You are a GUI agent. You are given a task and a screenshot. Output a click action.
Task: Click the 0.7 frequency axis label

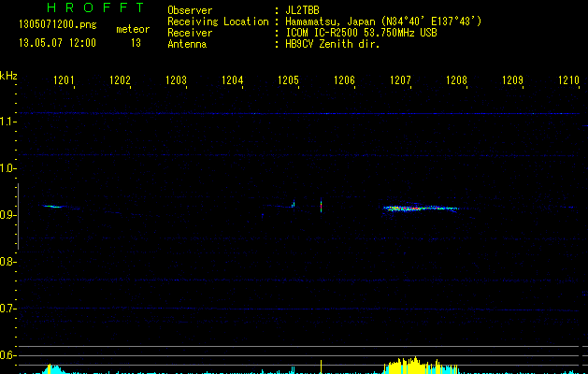pyautogui.click(x=7, y=309)
